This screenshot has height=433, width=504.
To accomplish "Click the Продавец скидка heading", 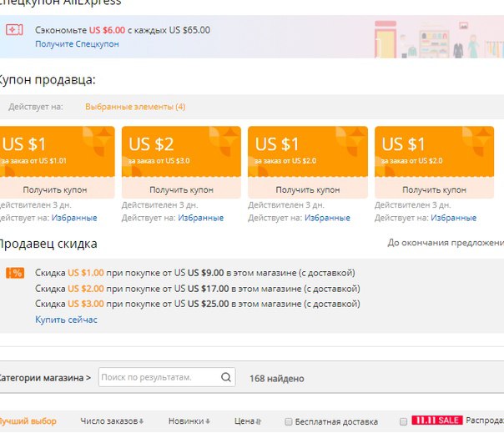I will 48,244.
